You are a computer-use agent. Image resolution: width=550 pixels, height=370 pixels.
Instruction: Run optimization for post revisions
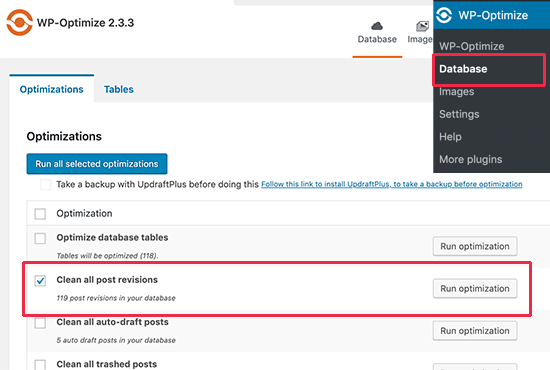pos(475,289)
